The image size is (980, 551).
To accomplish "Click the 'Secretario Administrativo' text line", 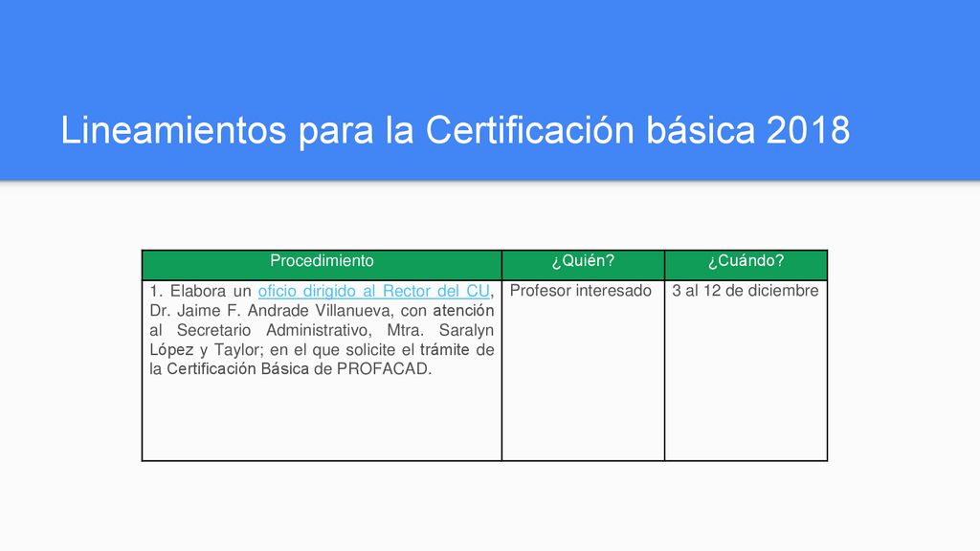I will [x=275, y=330].
